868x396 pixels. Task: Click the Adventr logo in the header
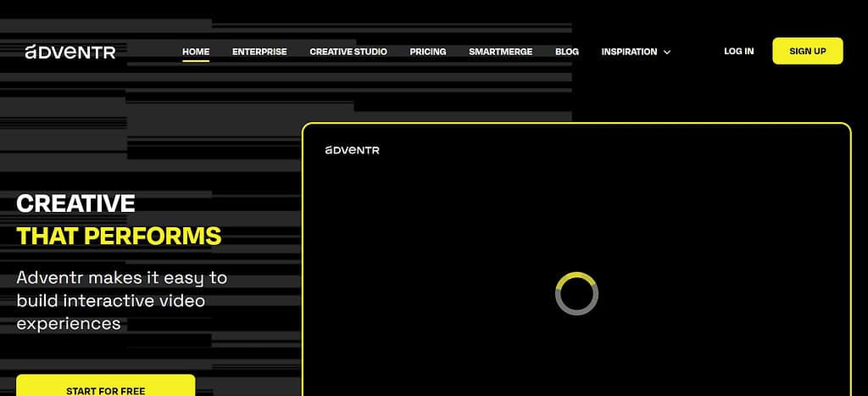point(70,52)
